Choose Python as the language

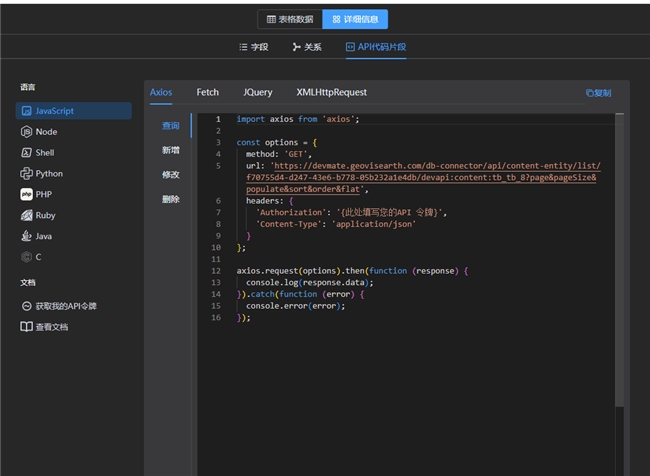[74, 173]
